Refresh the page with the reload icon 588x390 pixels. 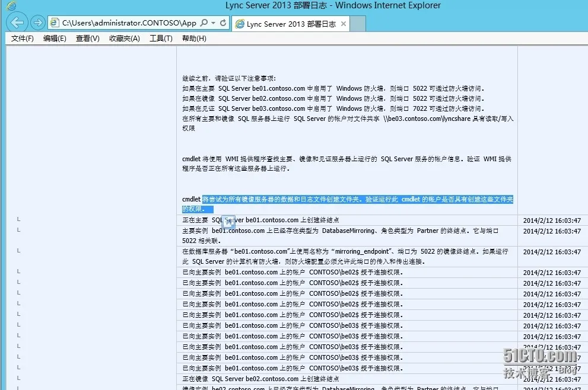click(223, 23)
